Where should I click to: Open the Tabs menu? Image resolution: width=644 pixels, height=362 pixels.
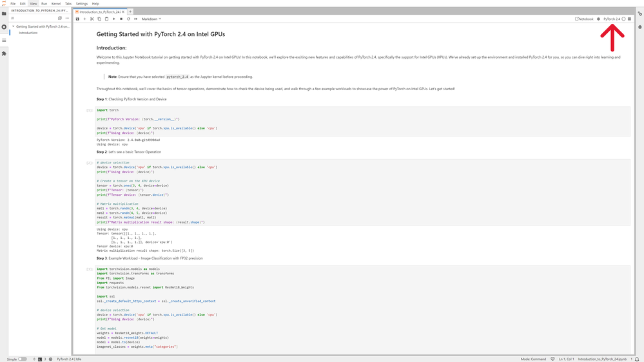tap(68, 4)
